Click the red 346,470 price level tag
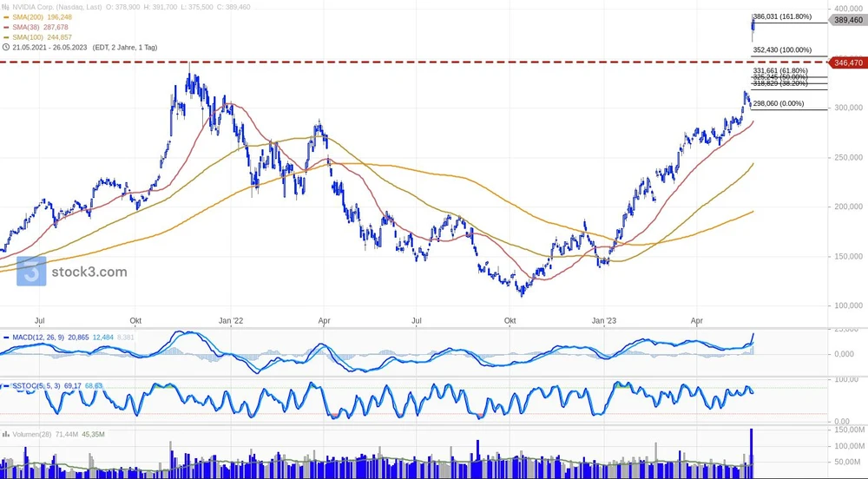 pyautogui.click(x=847, y=62)
